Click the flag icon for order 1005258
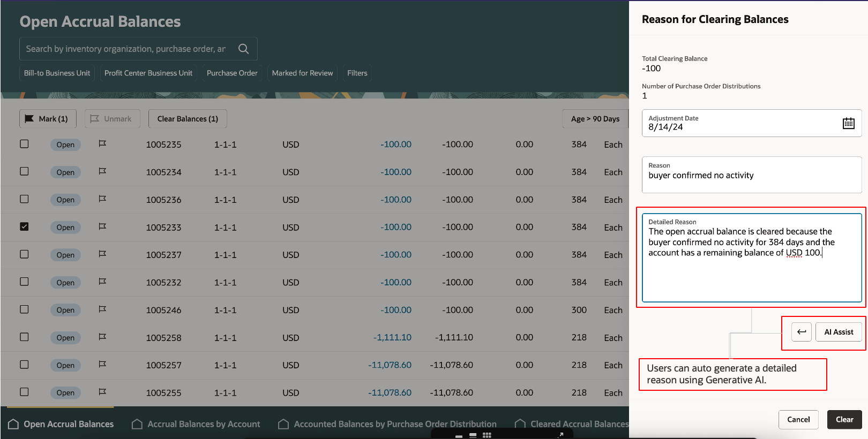 click(102, 337)
